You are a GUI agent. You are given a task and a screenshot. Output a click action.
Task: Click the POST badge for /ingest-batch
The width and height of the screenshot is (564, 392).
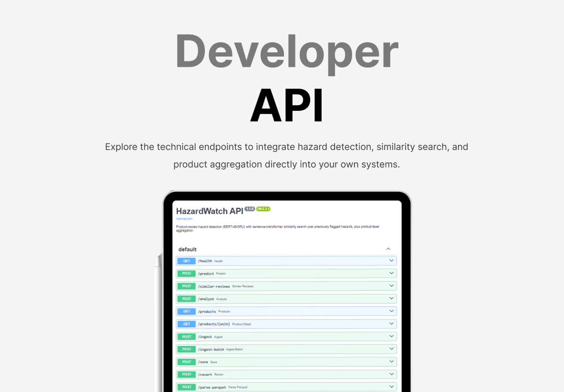tap(187, 350)
